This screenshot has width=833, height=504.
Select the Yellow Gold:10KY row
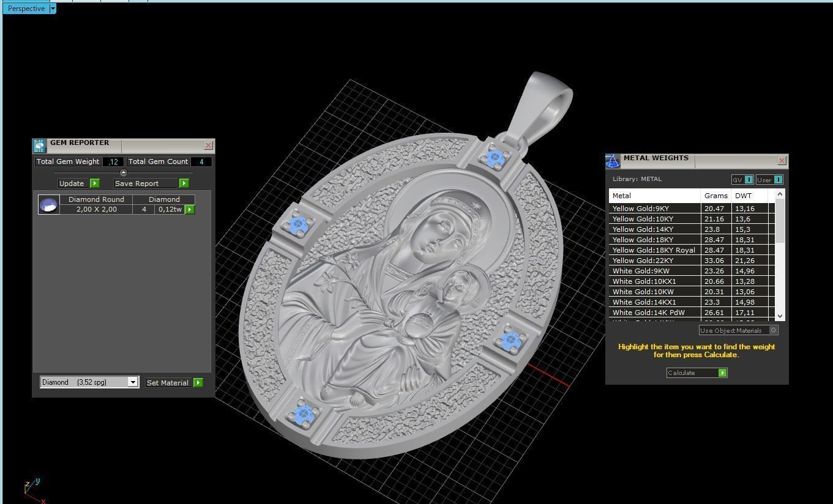(692, 219)
